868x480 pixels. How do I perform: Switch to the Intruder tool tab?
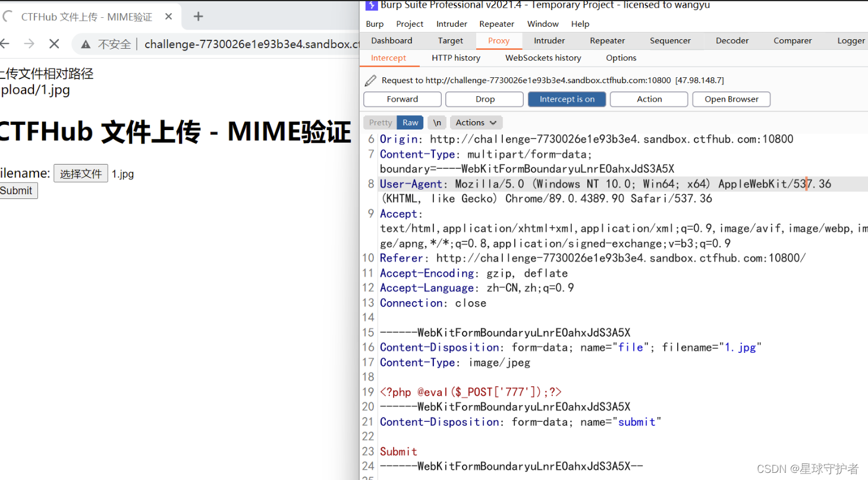click(549, 40)
